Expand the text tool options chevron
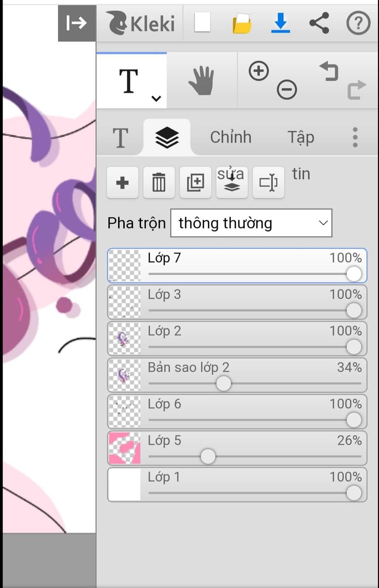 tap(156, 99)
